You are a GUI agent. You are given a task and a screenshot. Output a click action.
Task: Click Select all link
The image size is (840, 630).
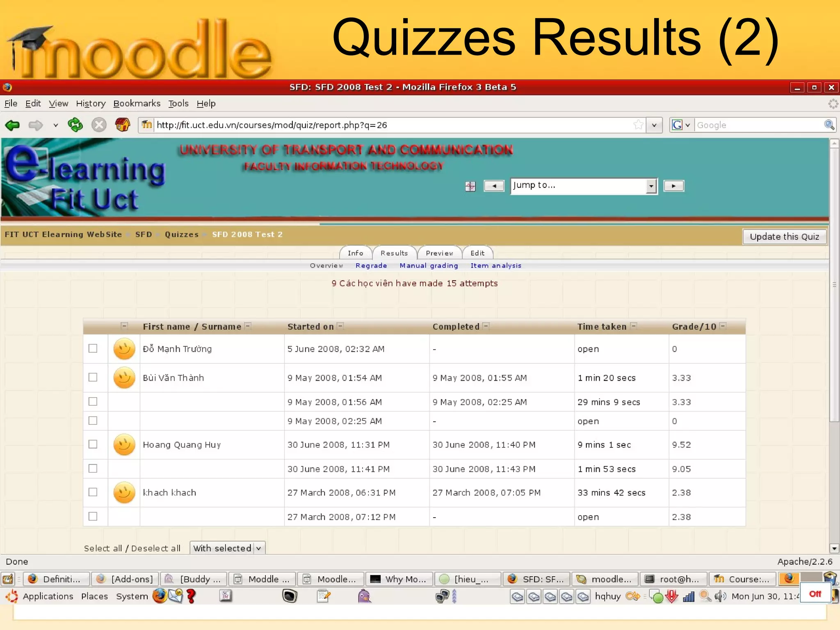click(x=103, y=548)
